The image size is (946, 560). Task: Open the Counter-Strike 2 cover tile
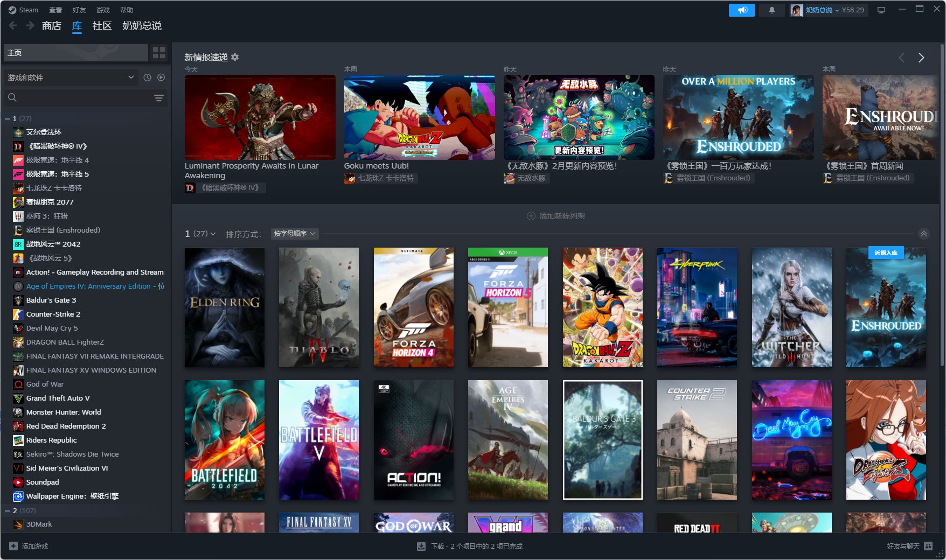tap(697, 440)
